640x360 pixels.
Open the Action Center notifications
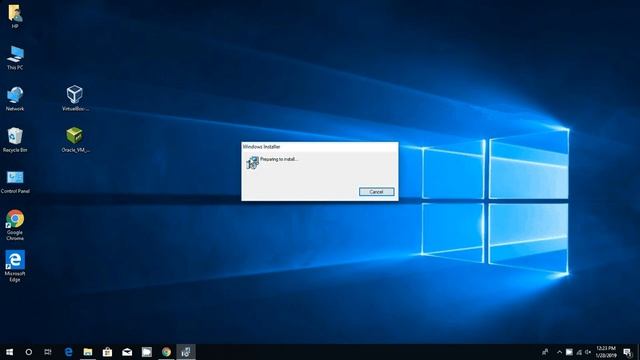627,352
